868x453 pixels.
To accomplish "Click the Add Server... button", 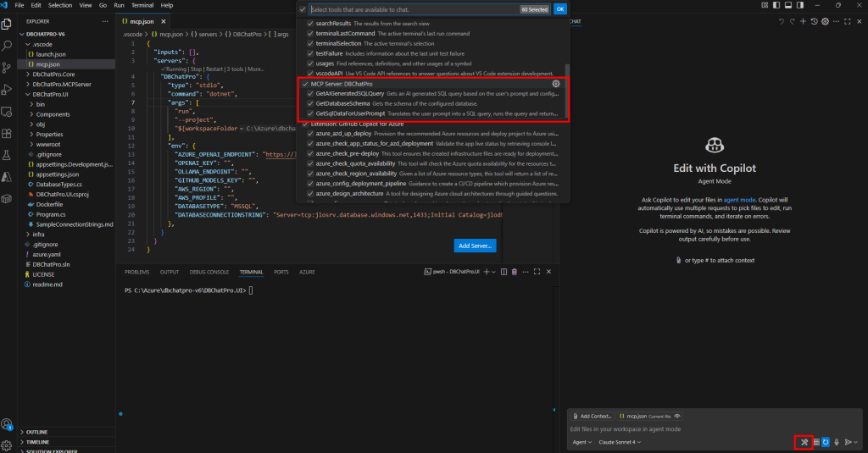I will click(x=475, y=246).
